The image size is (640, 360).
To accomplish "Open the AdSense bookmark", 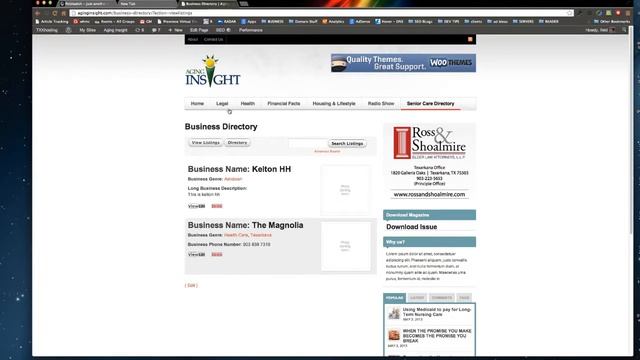I will [360, 21].
